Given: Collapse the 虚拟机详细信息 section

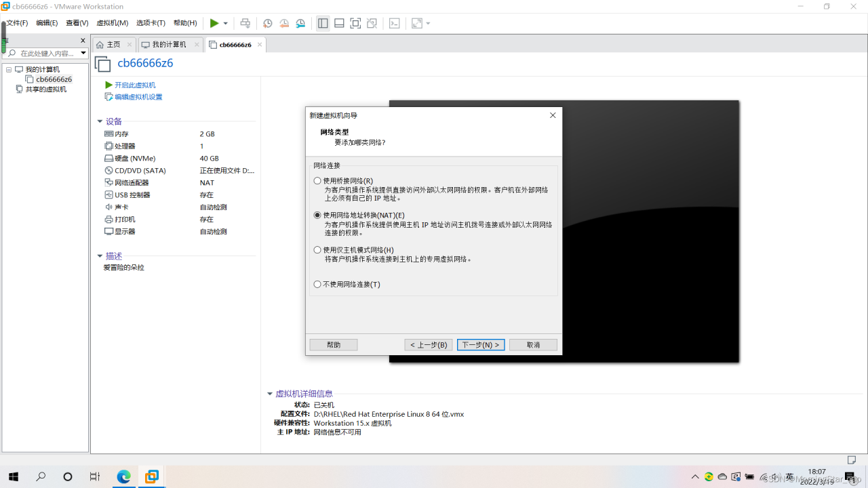Looking at the screenshot, I should [x=270, y=394].
